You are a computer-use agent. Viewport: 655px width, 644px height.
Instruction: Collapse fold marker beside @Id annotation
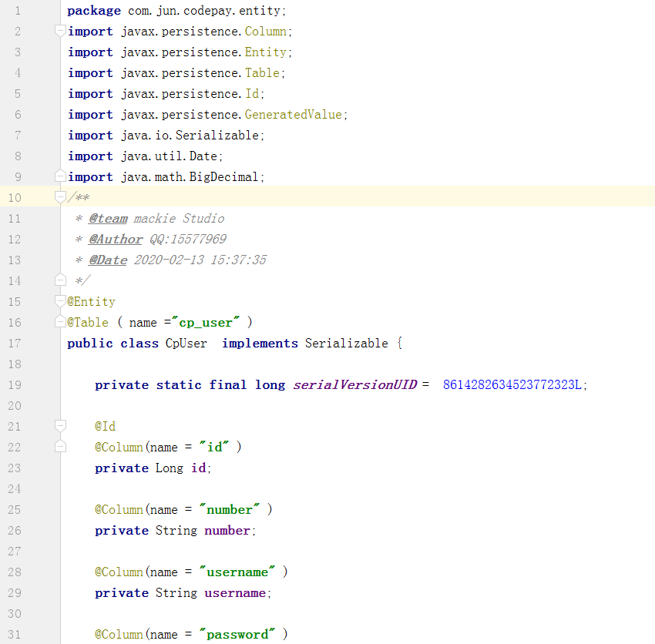(x=60, y=425)
